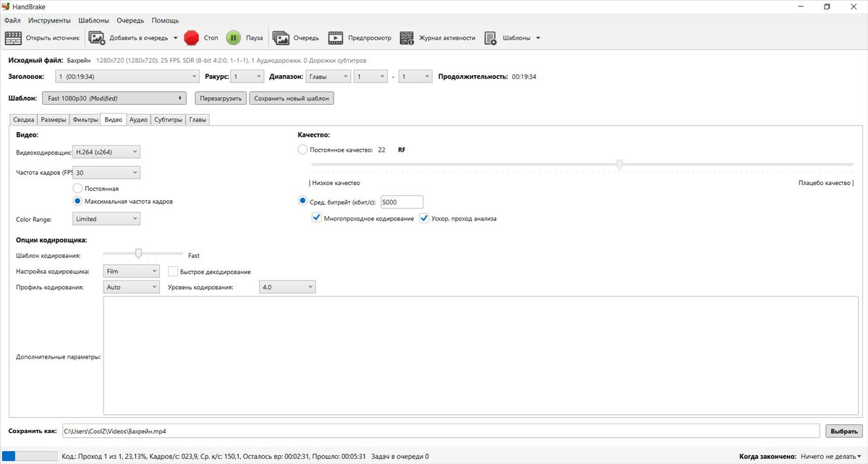Enable the constant quality radio button

pos(302,150)
